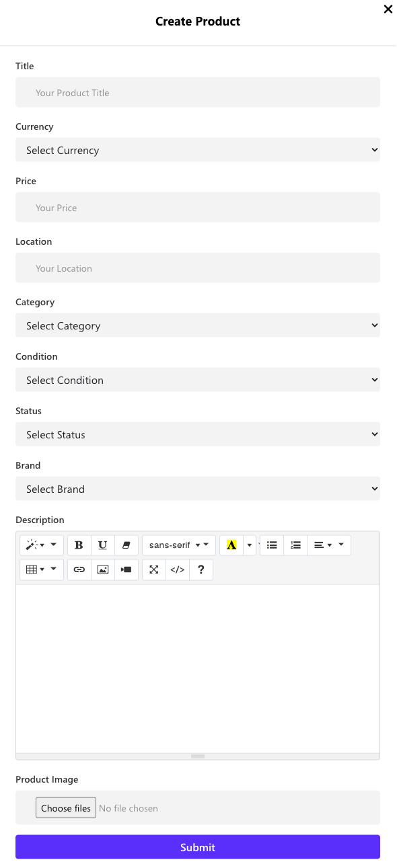Insert an unordered bullet list

pos(272,545)
